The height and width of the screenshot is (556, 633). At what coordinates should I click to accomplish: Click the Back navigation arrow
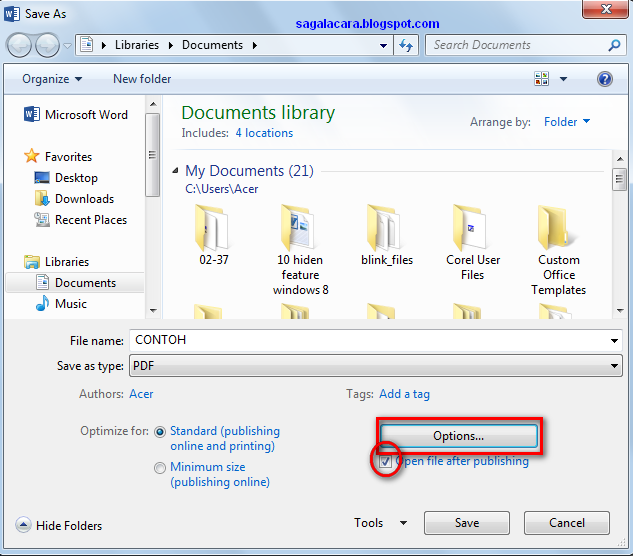pyautogui.click(x=19, y=45)
